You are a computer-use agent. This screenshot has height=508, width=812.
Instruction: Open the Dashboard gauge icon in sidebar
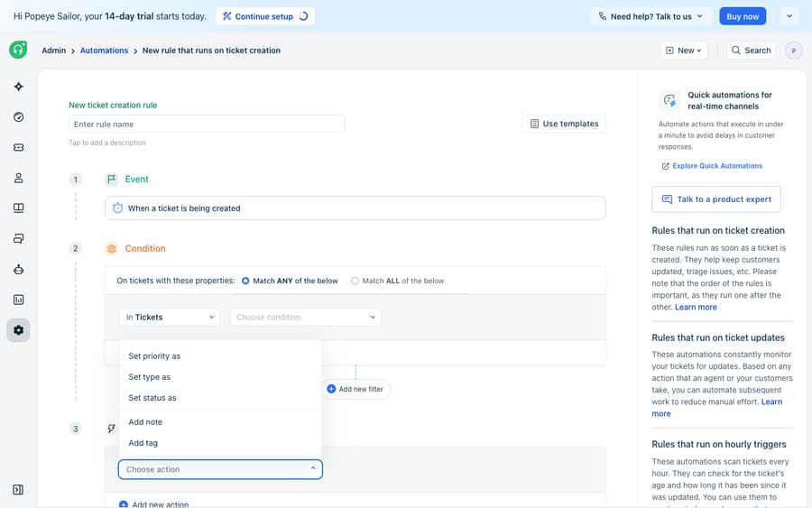pyautogui.click(x=19, y=117)
